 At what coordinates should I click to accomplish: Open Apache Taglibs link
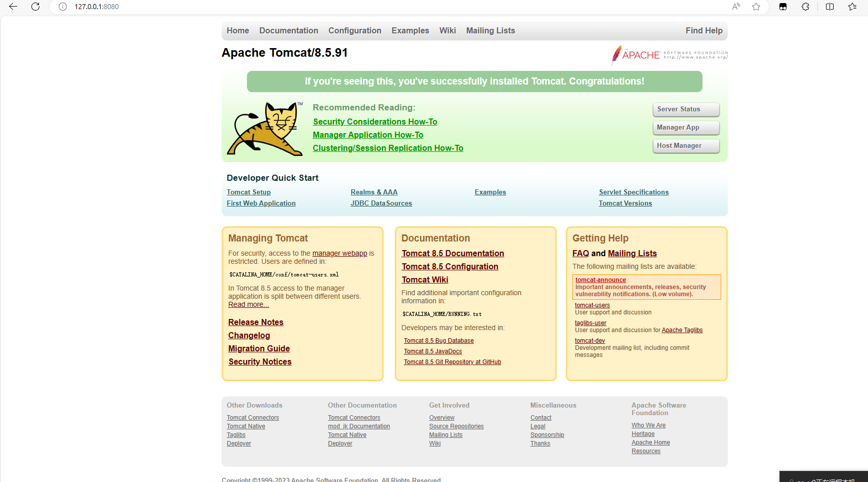tap(682, 330)
